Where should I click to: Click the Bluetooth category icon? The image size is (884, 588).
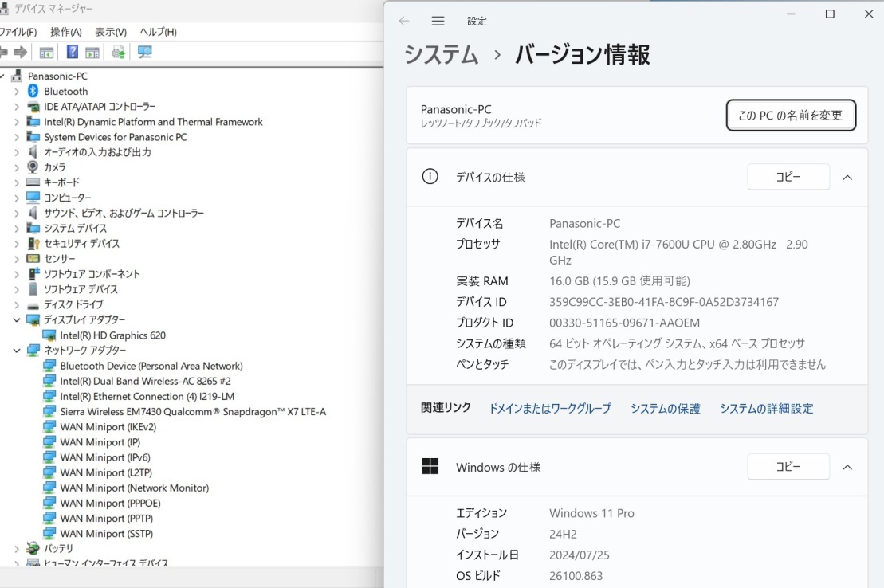click(33, 91)
